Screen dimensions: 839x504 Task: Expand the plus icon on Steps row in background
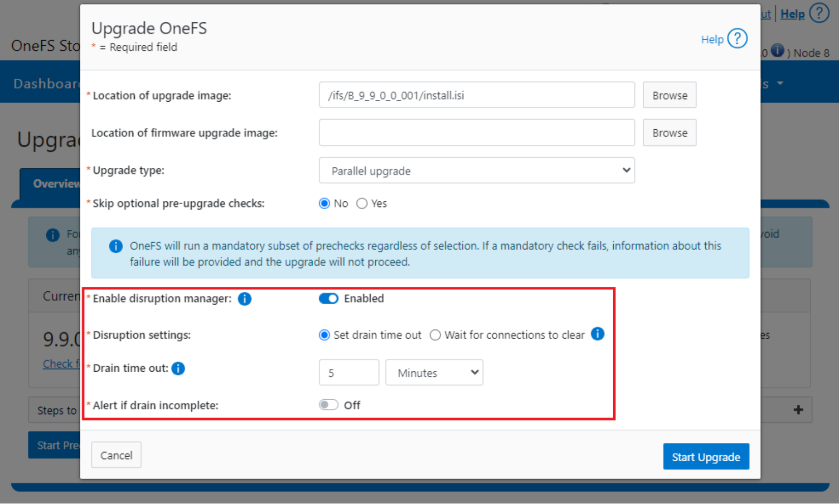[x=798, y=410]
